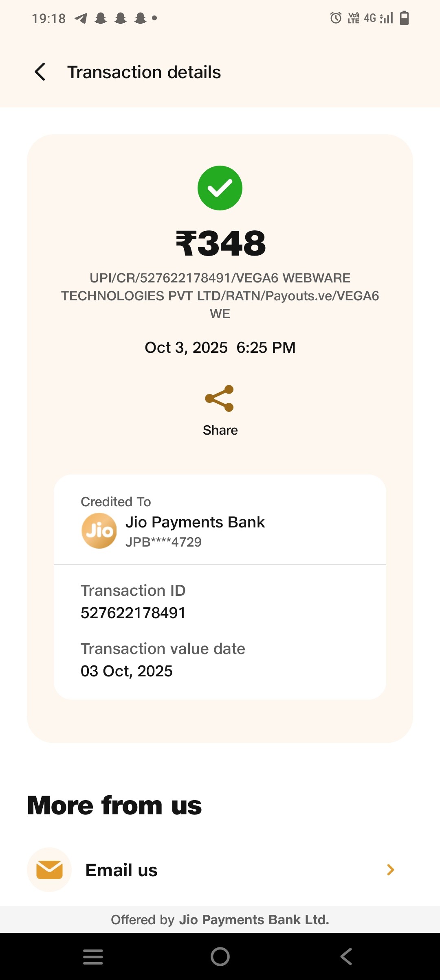The height and width of the screenshot is (980, 440).
Task: Tap the Share label
Action: [x=220, y=430]
